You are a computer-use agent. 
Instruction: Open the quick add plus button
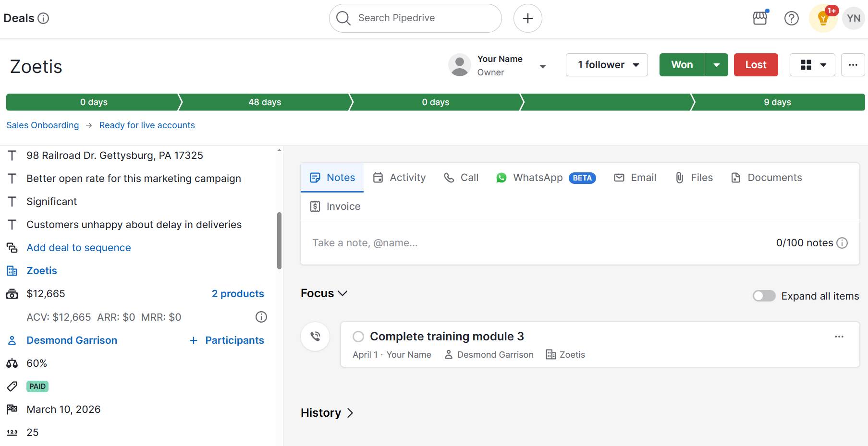527,18
